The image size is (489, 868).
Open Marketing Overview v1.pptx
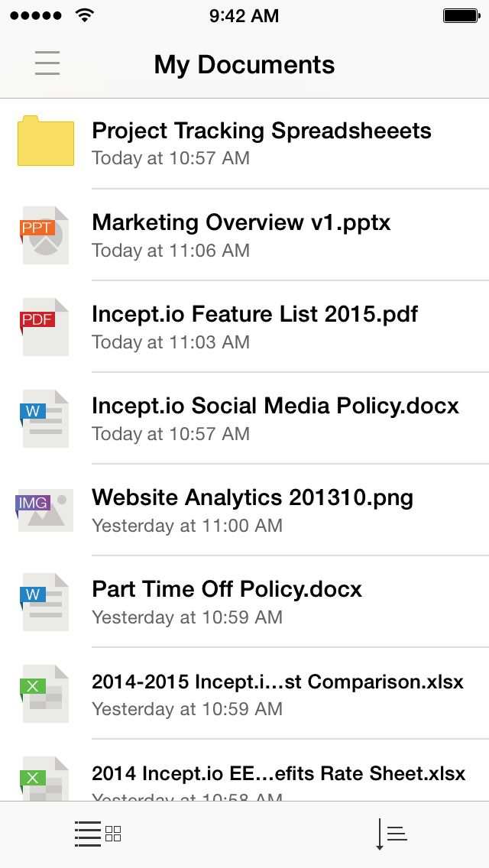241,222
